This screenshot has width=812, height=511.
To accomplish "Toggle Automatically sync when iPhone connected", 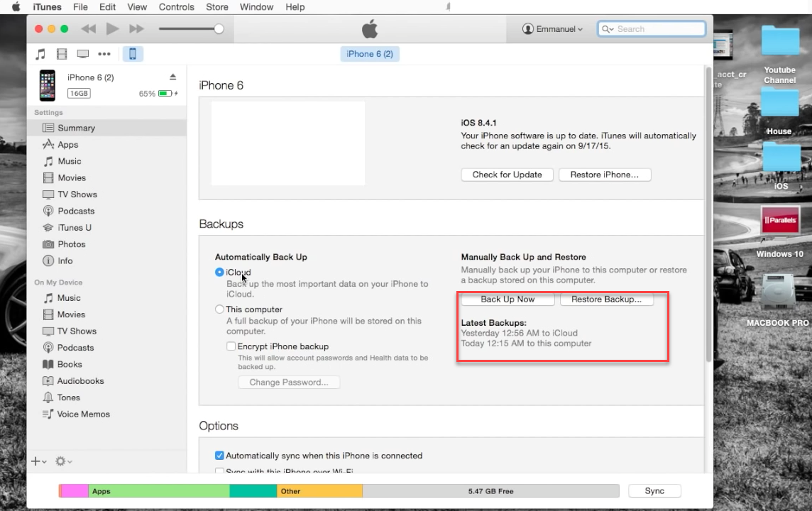I will tap(219, 456).
